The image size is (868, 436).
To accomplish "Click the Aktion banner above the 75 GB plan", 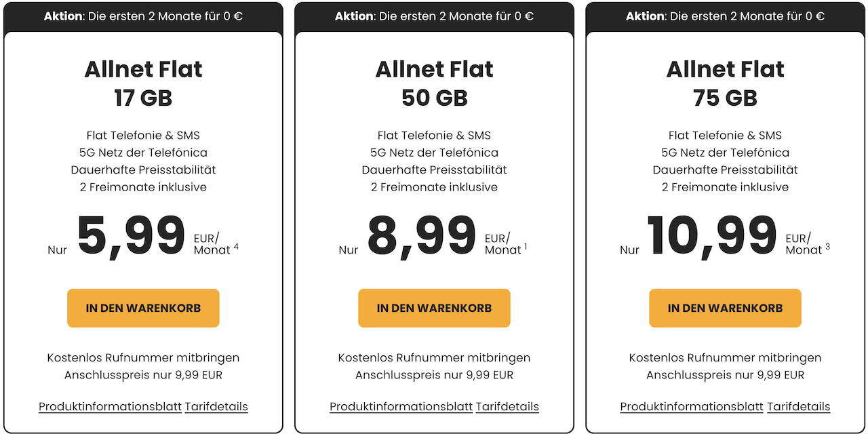I will pyautogui.click(x=725, y=16).
